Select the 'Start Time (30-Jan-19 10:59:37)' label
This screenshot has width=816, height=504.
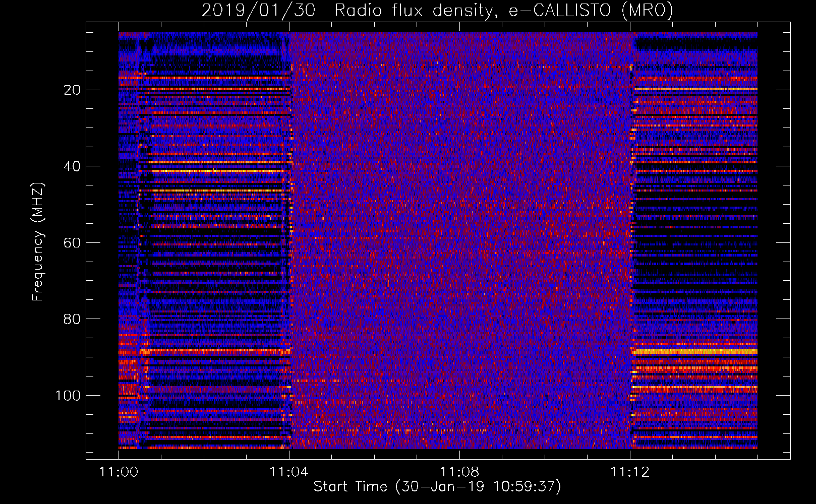(x=437, y=487)
